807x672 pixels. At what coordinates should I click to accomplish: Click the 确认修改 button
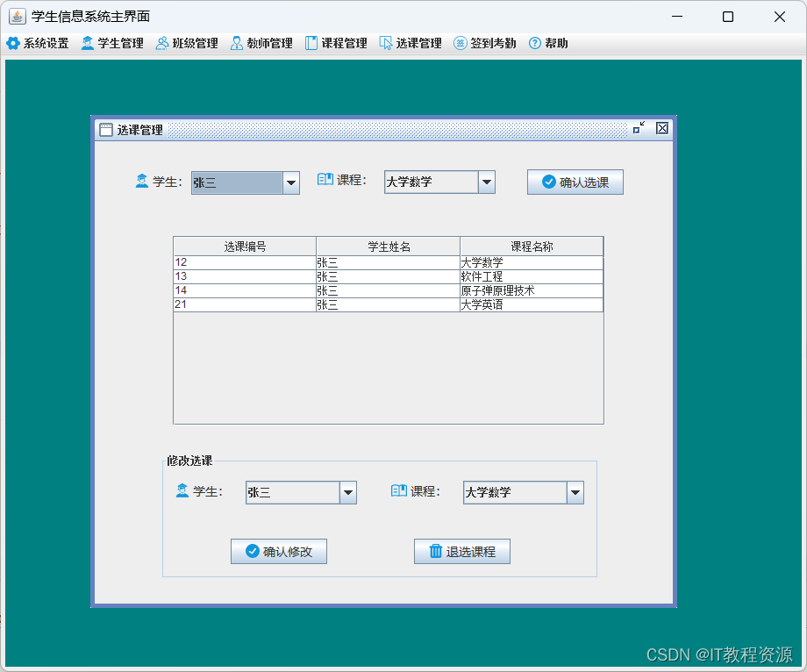tap(279, 552)
